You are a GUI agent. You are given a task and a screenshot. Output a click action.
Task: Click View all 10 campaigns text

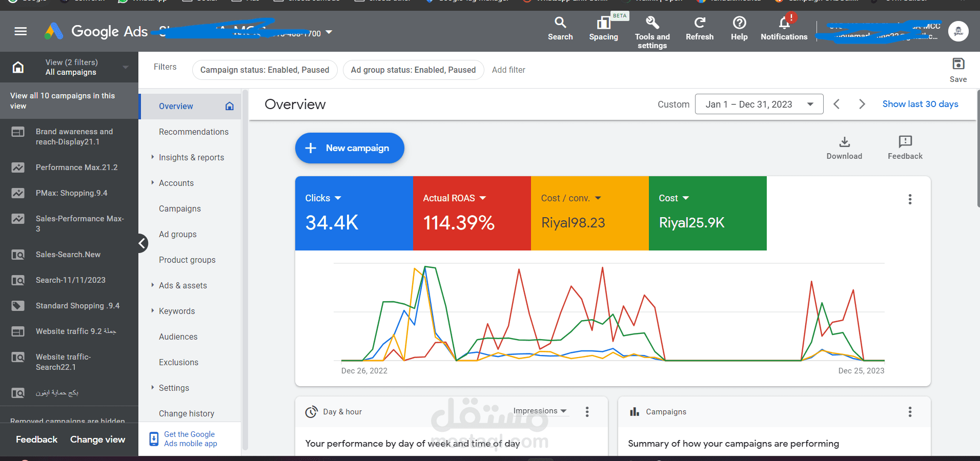tap(63, 101)
